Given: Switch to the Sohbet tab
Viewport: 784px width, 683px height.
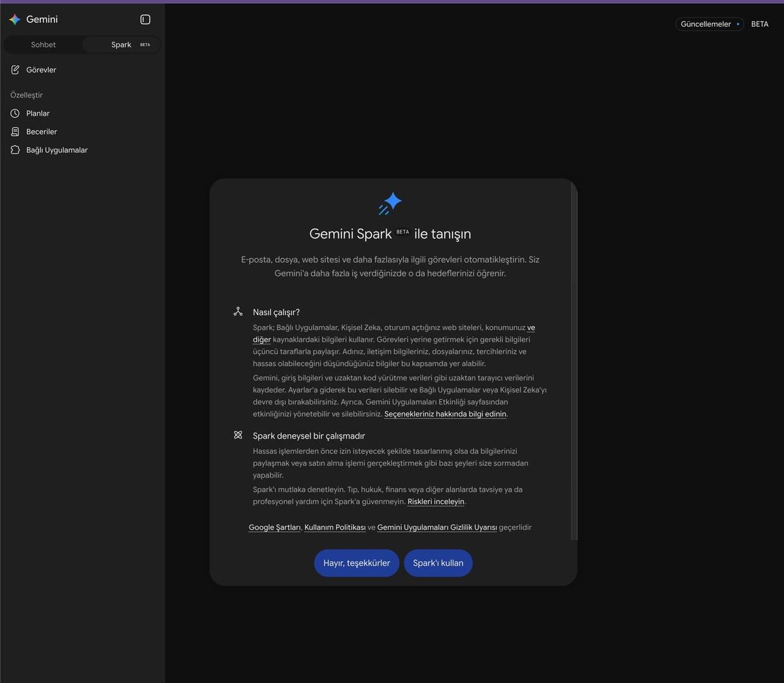Looking at the screenshot, I should pyautogui.click(x=43, y=44).
